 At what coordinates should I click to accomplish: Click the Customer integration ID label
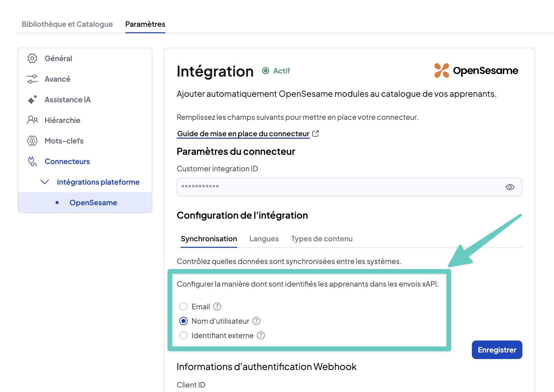217,169
